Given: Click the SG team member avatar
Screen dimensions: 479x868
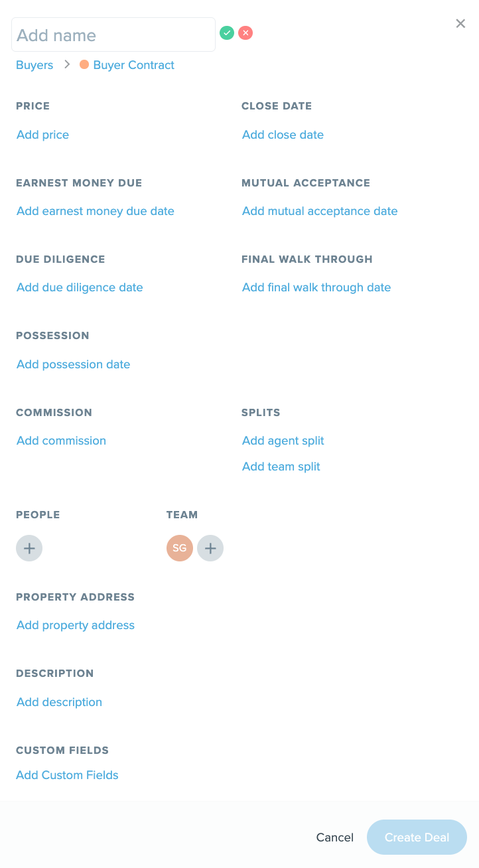Looking at the screenshot, I should [180, 548].
